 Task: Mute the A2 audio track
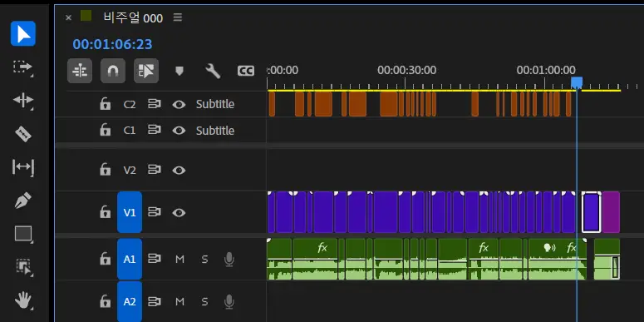[x=179, y=302]
